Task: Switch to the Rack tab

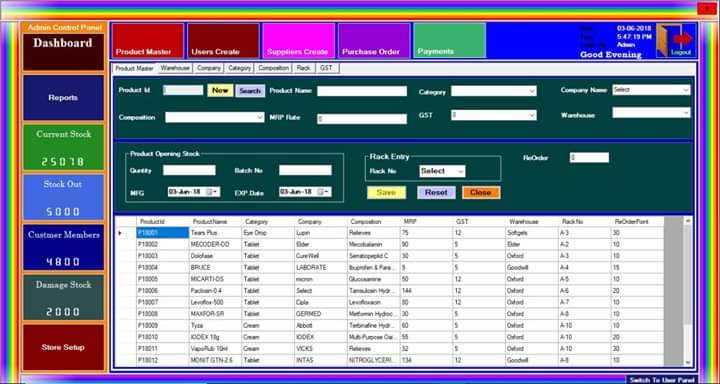Action: click(303, 68)
